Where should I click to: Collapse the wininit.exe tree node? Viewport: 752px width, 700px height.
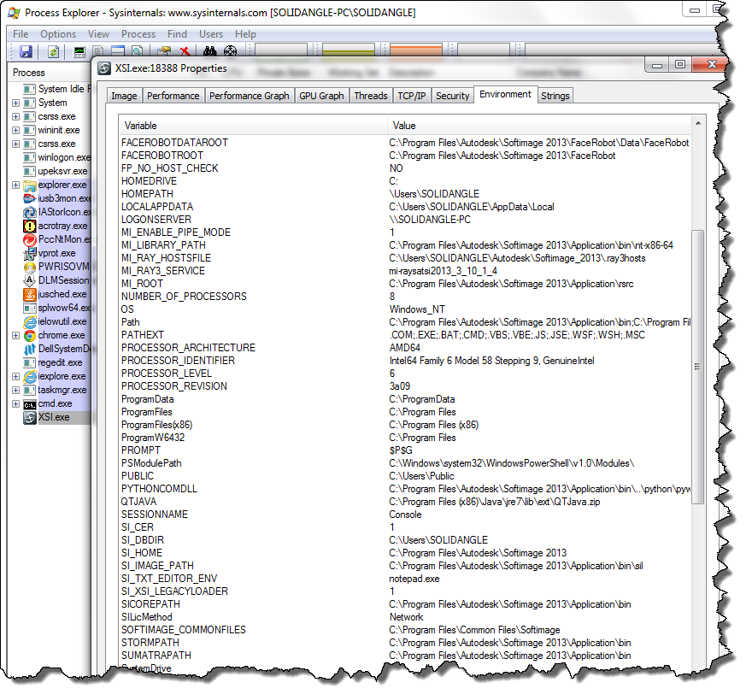[x=15, y=130]
